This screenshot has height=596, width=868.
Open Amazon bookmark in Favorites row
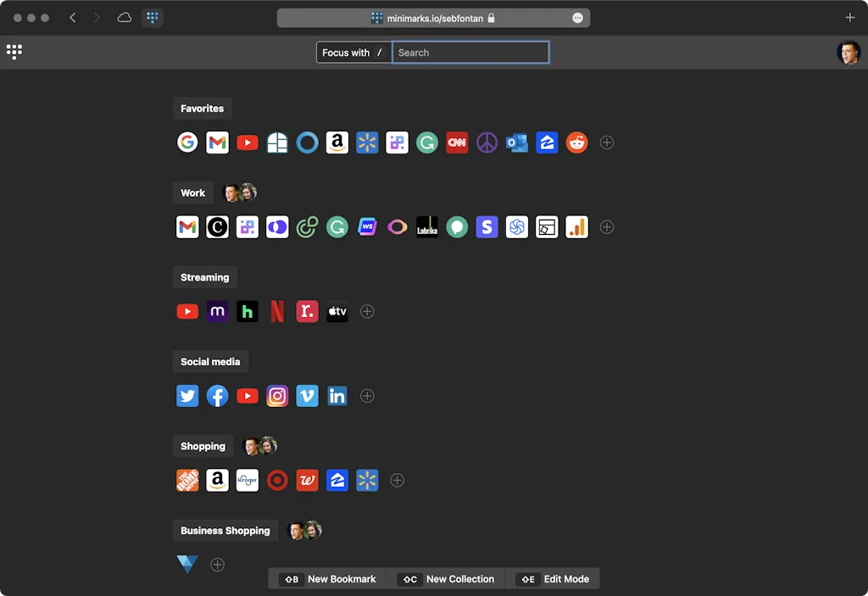[x=337, y=142]
